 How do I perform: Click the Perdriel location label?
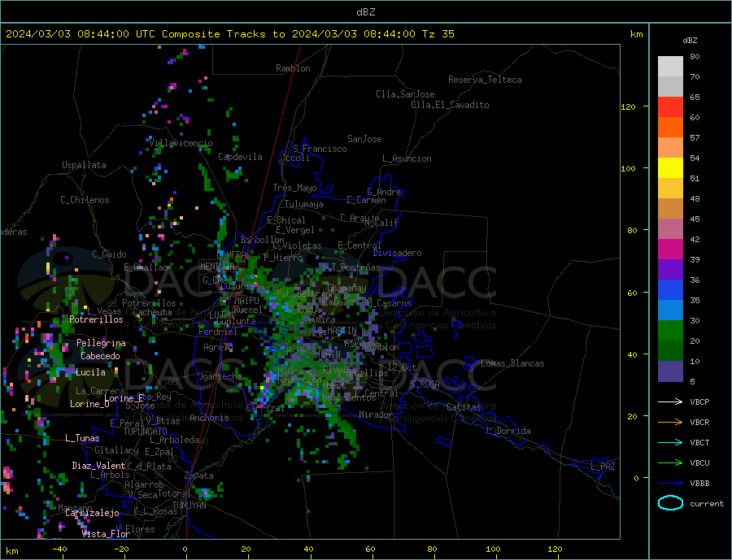(x=217, y=332)
